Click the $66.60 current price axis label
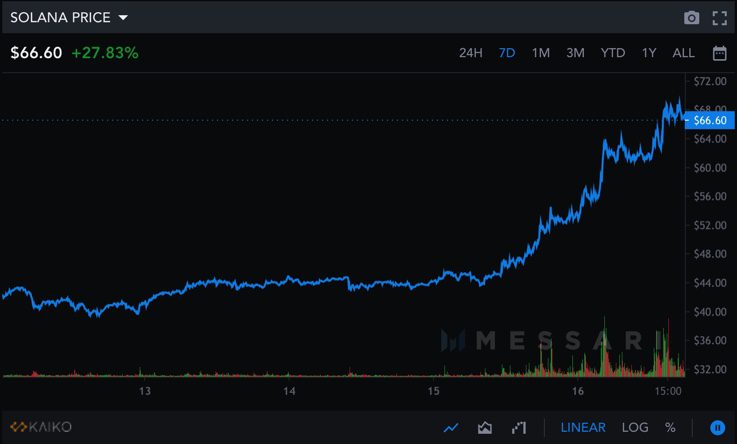 [x=709, y=120]
